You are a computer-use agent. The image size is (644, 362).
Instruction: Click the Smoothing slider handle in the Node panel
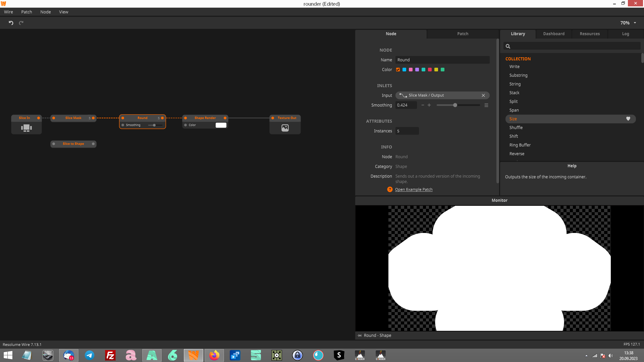(x=455, y=105)
